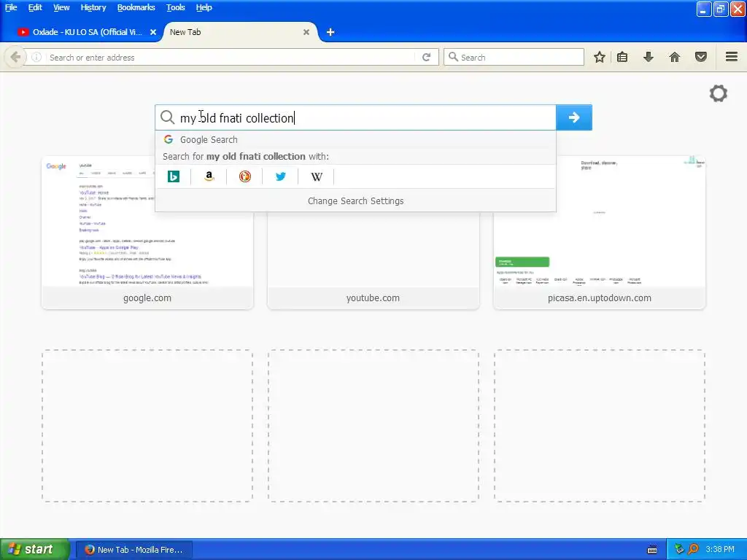The image size is (747, 560).
Task: Open the Firefox hamburger menu
Action: pyautogui.click(x=732, y=57)
